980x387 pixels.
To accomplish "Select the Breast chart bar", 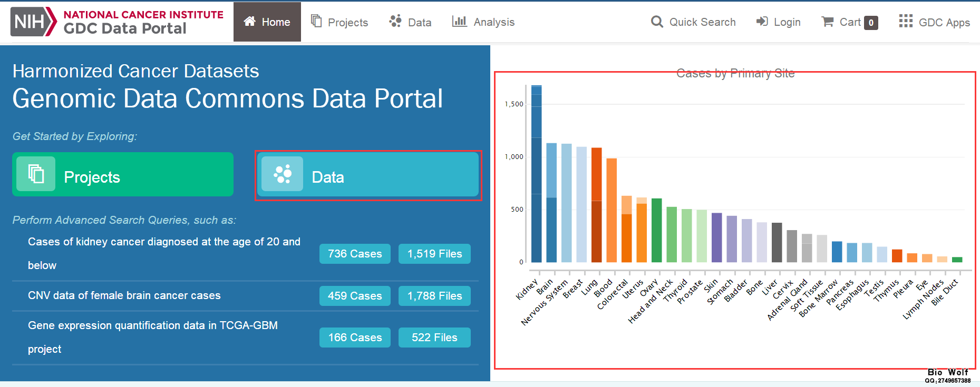I will click(581, 204).
